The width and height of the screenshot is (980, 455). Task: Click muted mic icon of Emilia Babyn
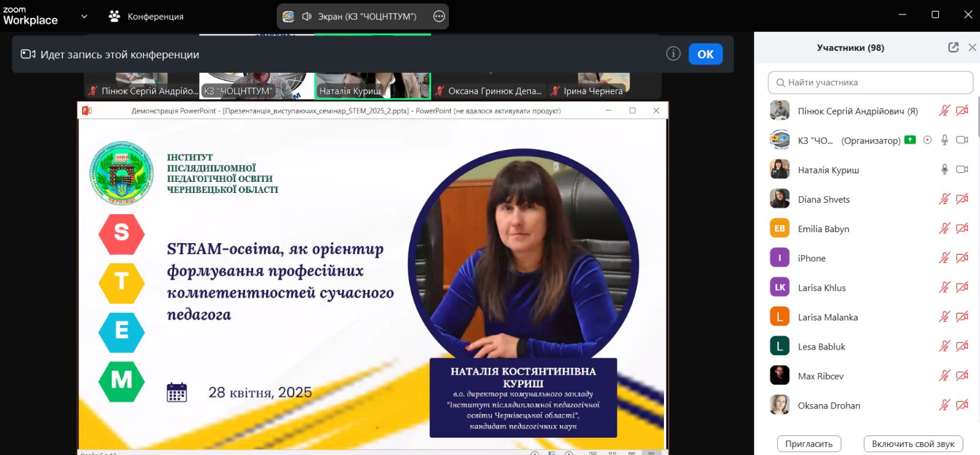944,228
